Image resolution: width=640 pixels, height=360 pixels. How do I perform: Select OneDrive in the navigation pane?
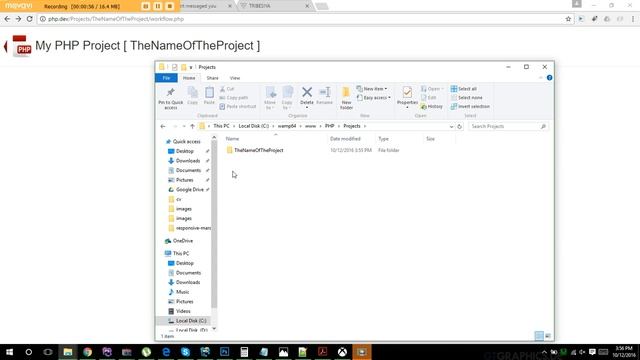click(x=182, y=241)
